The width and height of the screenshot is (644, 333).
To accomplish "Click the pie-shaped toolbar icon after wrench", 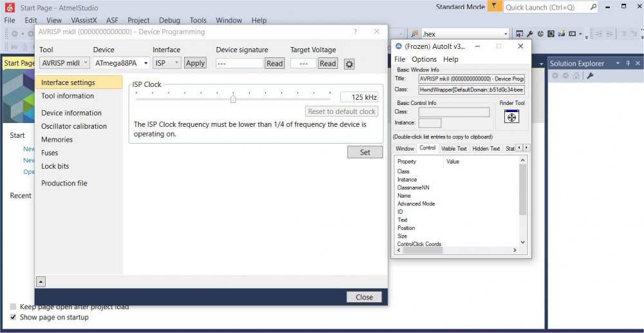I will point(540,33).
